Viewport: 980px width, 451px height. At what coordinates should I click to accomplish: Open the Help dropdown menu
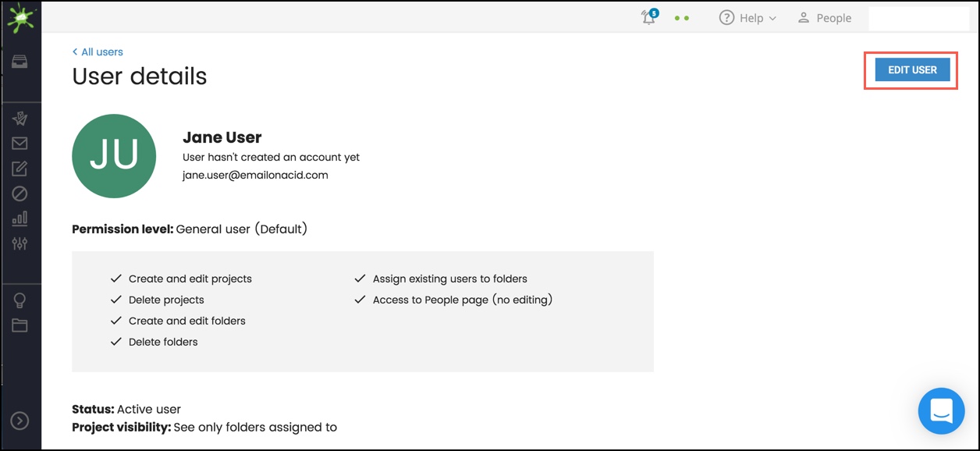click(x=747, y=18)
